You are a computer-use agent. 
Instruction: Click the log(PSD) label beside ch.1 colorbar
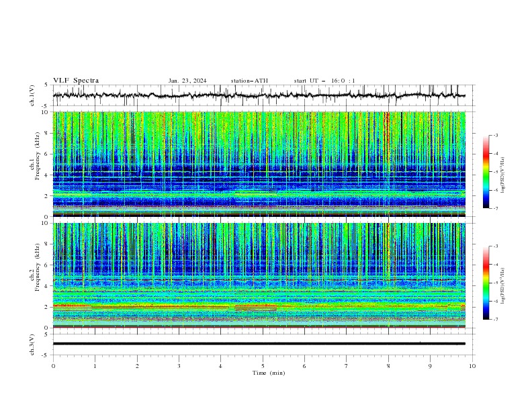tap(502, 175)
